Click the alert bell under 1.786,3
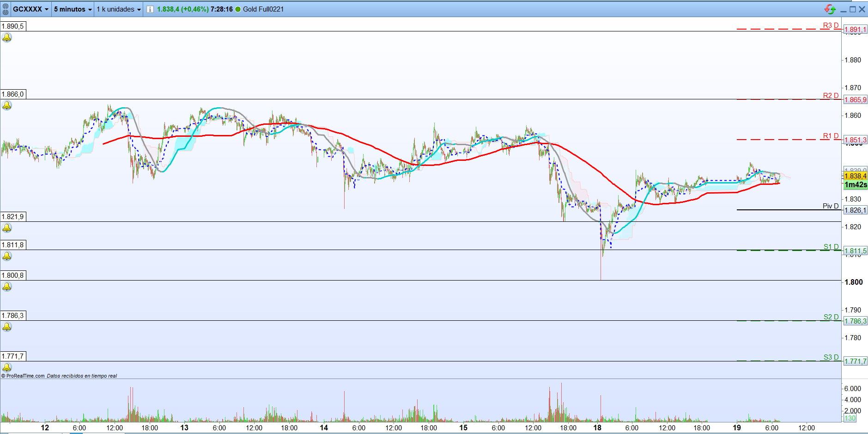This screenshot has width=868, height=434. pos(7,327)
